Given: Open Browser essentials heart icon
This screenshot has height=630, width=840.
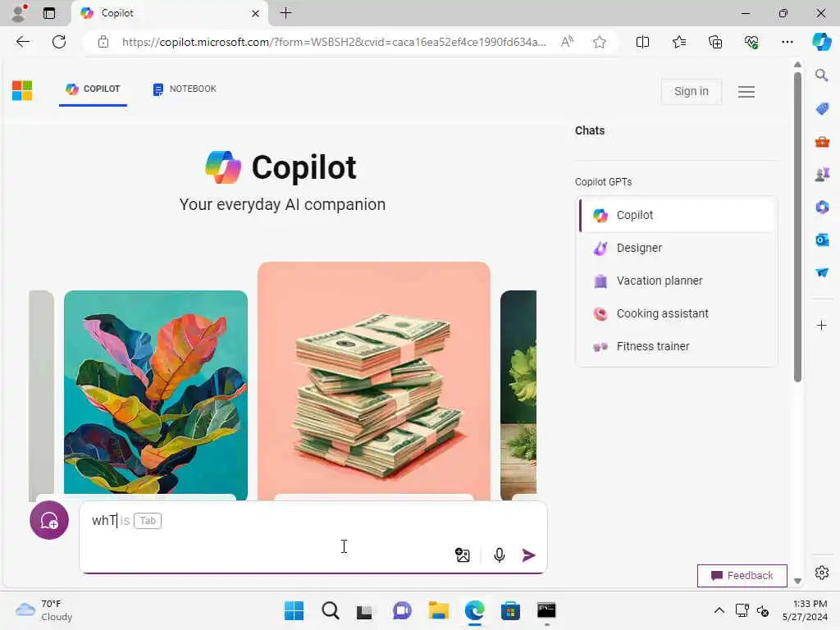Looking at the screenshot, I should tap(751, 42).
